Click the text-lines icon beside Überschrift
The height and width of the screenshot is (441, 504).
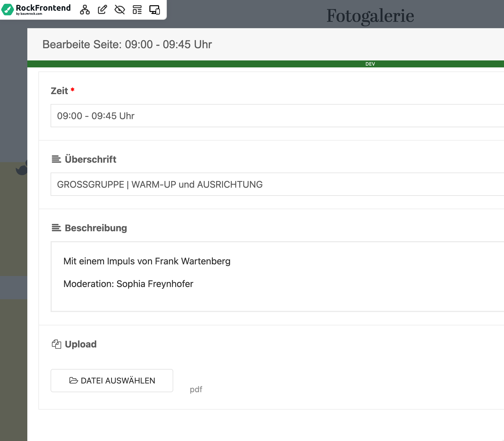pos(56,159)
